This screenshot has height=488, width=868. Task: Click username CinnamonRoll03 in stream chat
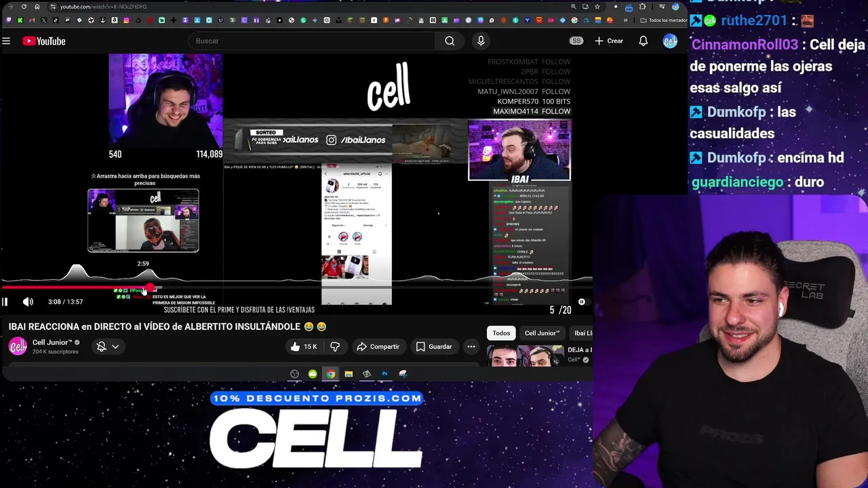pos(745,45)
